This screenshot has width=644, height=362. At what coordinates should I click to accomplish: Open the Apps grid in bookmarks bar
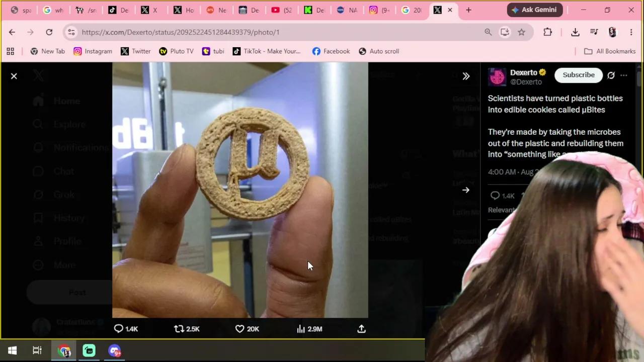click(10, 51)
